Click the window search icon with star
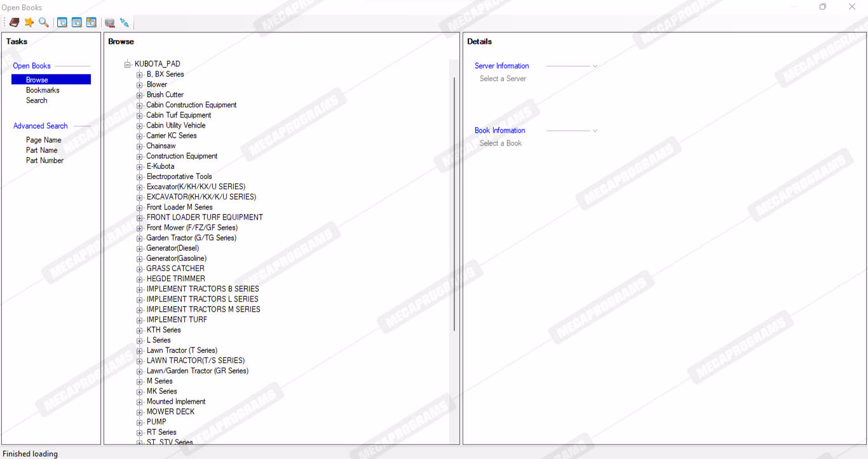Screen dimensions: 868x459 pos(92,23)
